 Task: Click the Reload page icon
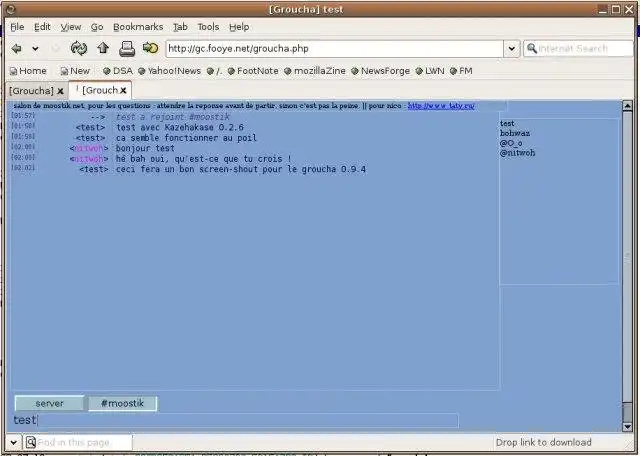78,48
